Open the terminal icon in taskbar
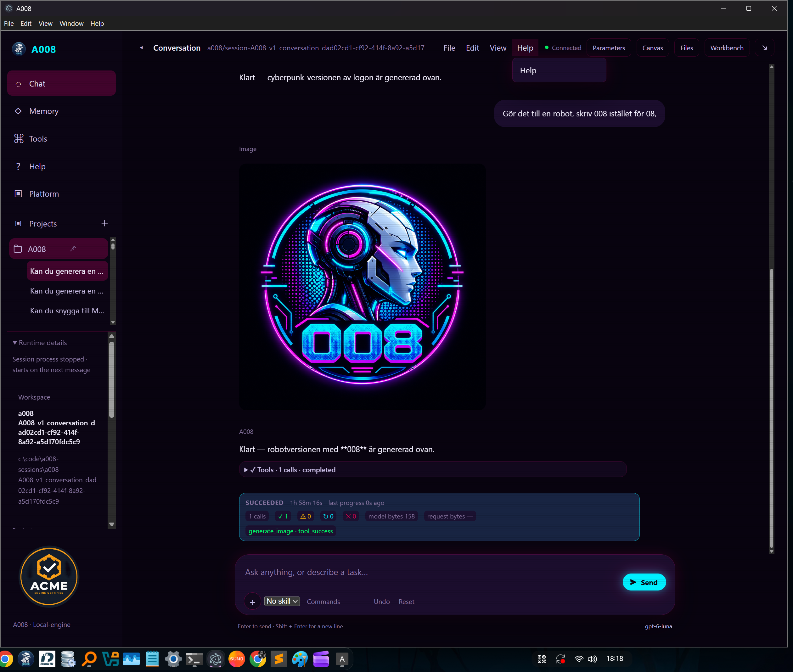 (194, 659)
